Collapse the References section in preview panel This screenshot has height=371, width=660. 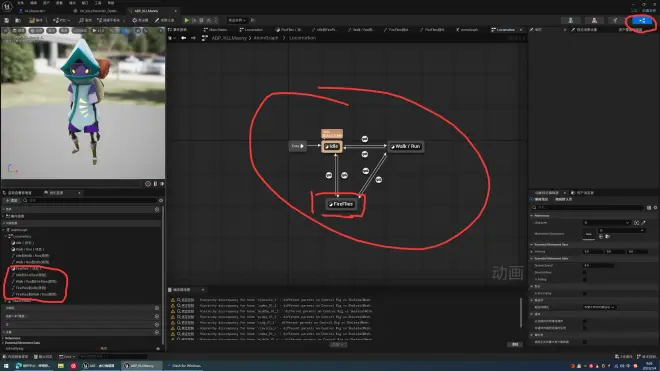pyautogui.click(x=532, y=216)
